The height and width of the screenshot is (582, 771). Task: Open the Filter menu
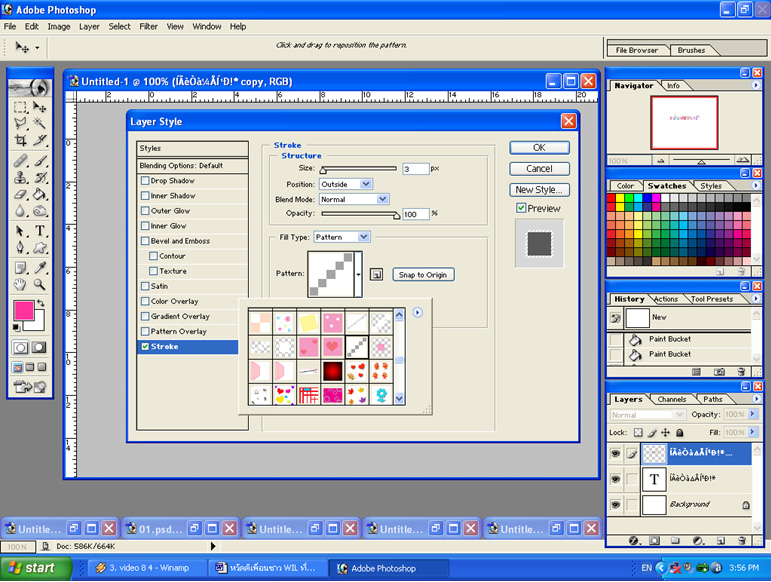tap(148, 27)
